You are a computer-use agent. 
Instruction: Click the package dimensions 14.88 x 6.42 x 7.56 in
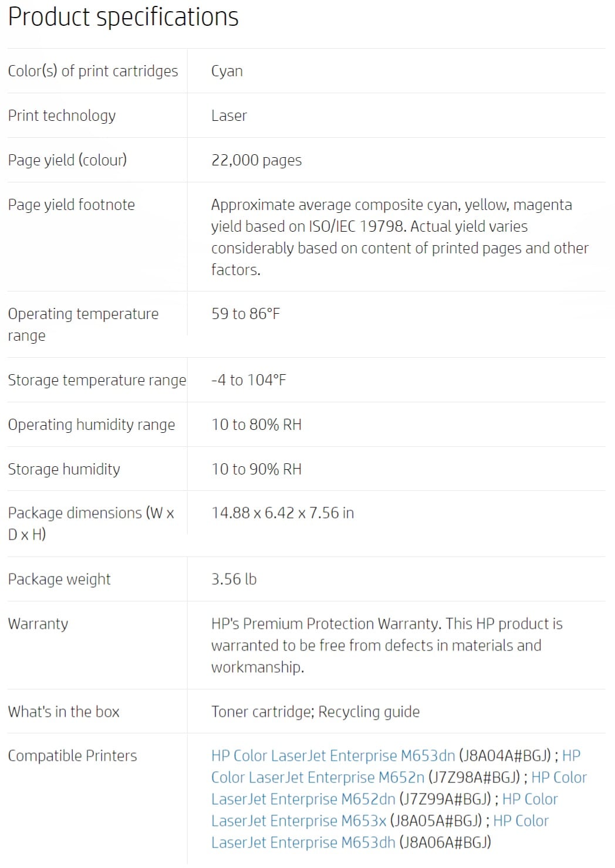[x=282, y=513]
